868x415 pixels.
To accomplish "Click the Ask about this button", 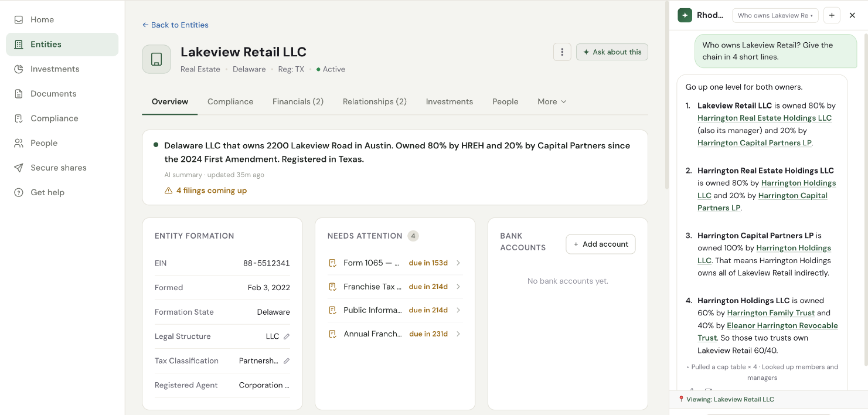I will [612, 52].
